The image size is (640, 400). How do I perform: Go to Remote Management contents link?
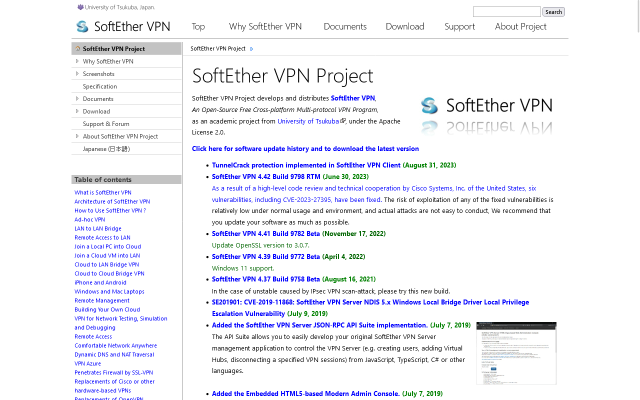pyautogui.click(x=102, y=300)
